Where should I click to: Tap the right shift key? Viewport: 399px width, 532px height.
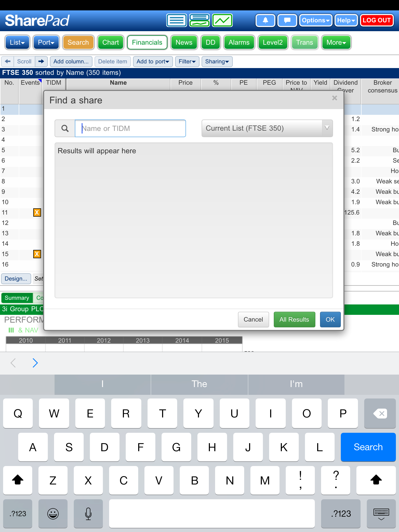(376, 480)
